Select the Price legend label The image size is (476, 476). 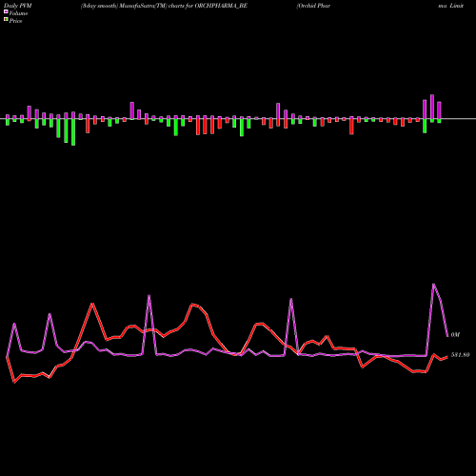pos(15,21)
